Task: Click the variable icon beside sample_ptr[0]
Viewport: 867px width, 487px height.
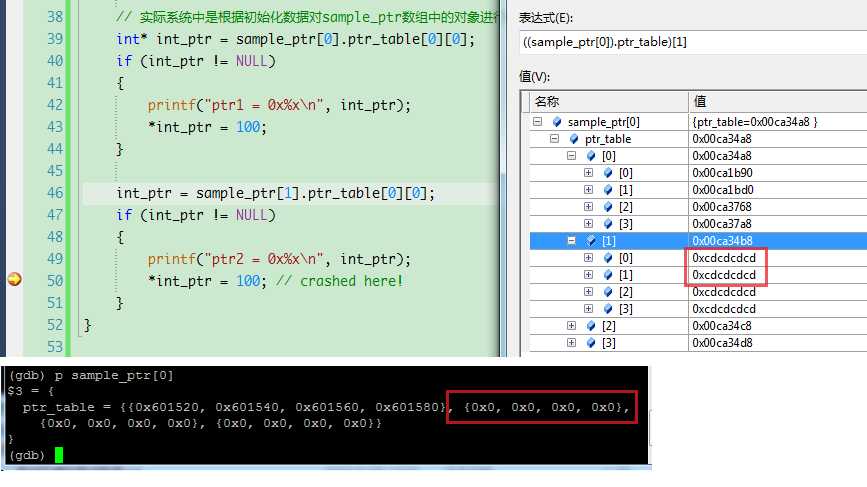Action: click(557, 122)
